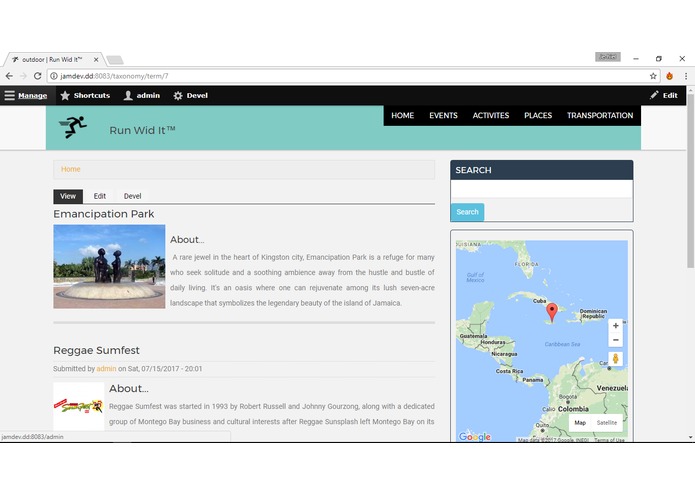Click the Edit pencil toolbar button
The image size is (695, 494).
click(x=664, y=95)
